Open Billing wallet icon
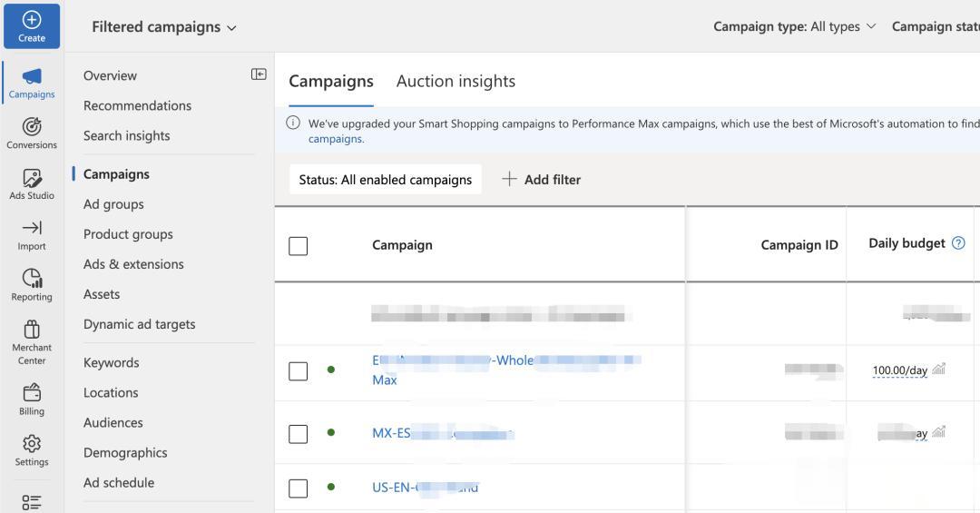The width and height of the screenshot is (980, 513). (32, 392)
